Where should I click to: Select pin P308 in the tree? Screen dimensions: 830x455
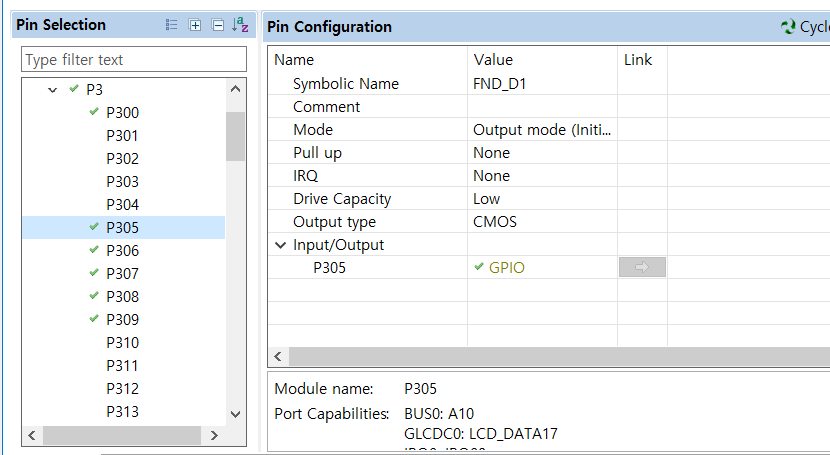(x=122, y=297)
